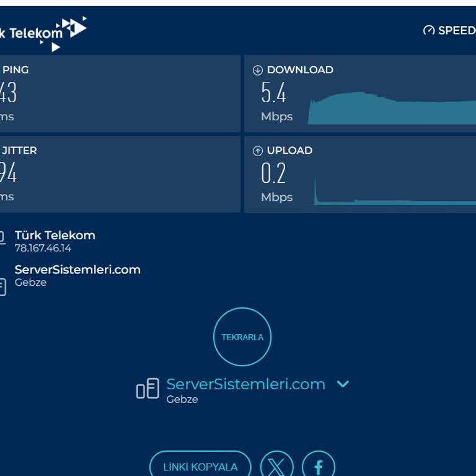Screen dimensions: 476x476
Task: Click the download speed graph
Action: point(392,108)
